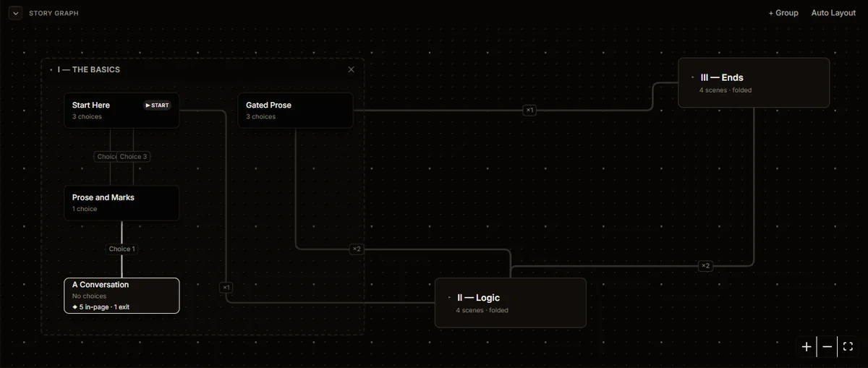Click the Choice 1 edge label
This screenshot has width=868, height=368.
[122, 249]
